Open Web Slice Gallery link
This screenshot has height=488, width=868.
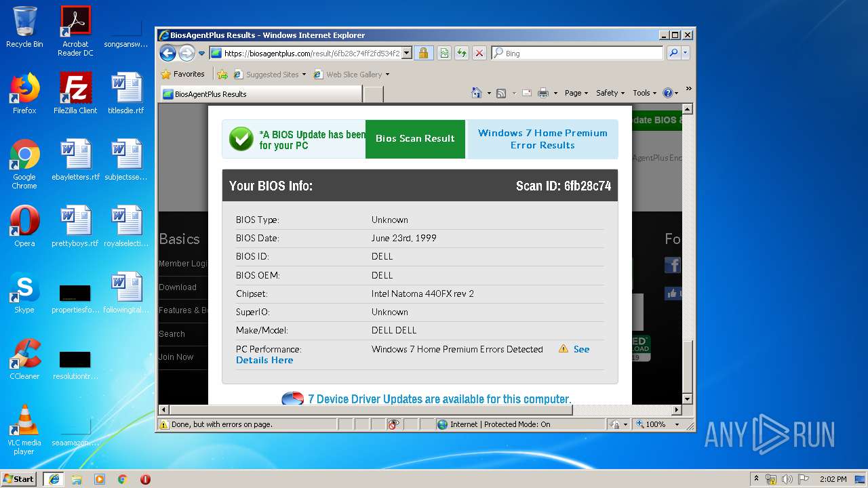click(x=351, y=75)
